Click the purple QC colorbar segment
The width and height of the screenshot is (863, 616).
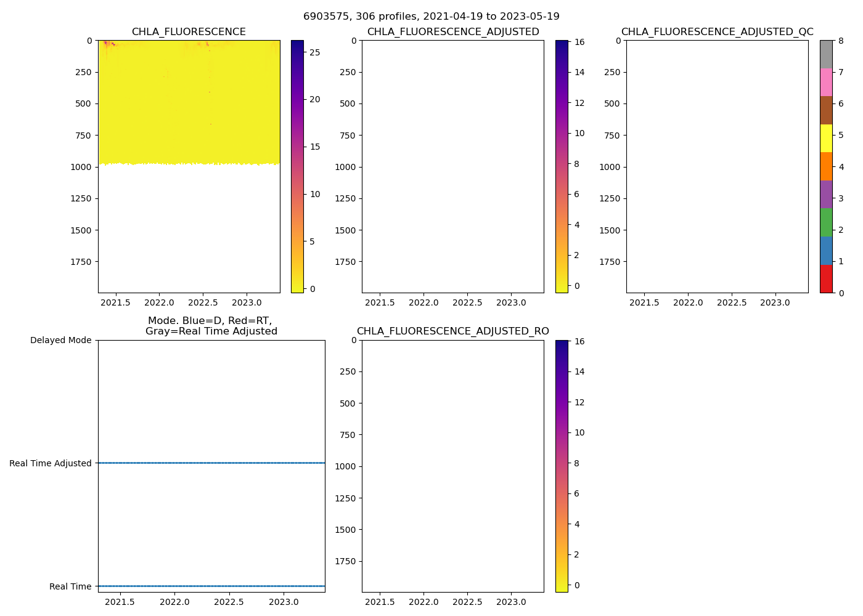point(826,194)
